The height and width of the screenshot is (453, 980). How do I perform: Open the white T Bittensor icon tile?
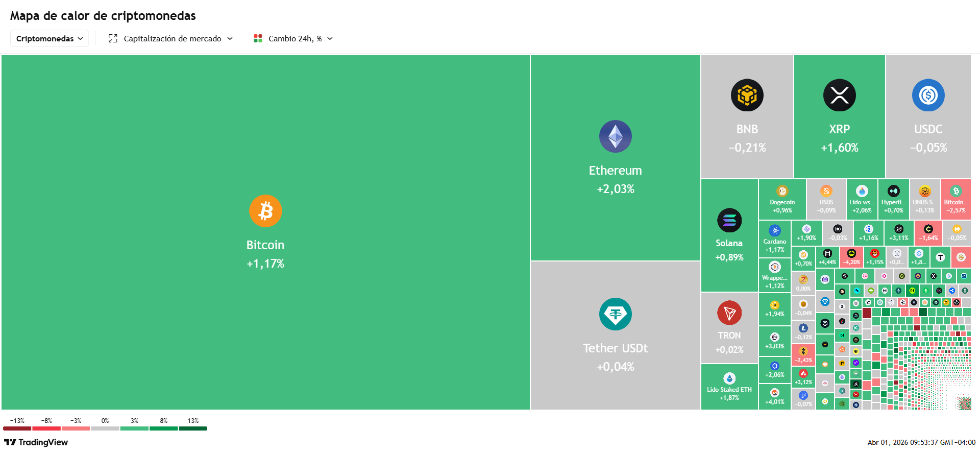pyautogui.click(x=940, y=257)
